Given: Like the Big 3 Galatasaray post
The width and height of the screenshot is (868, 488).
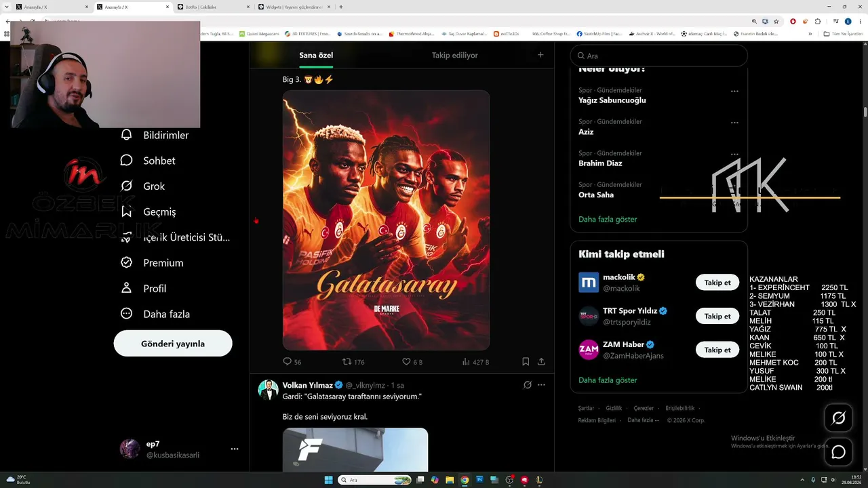Looking at the screenshot, I should [x=406, y=362].
